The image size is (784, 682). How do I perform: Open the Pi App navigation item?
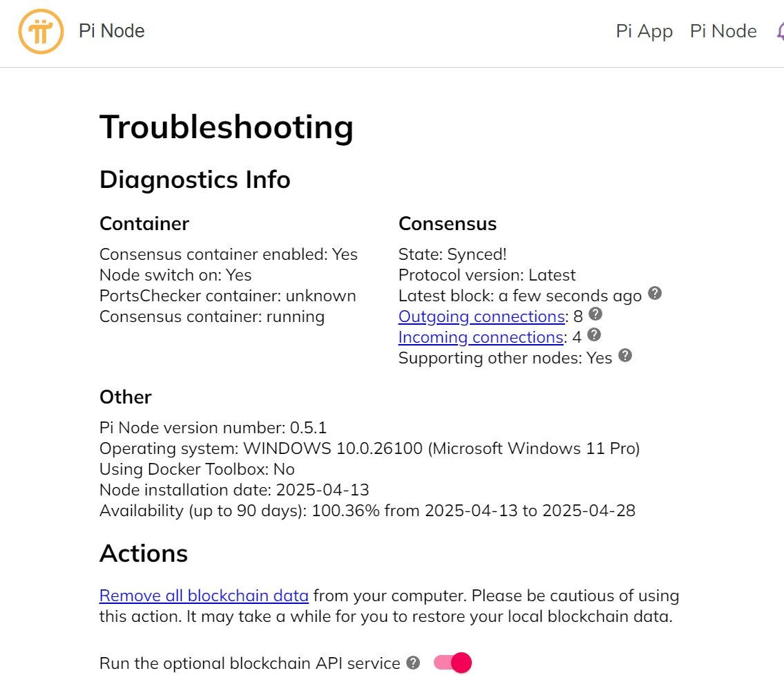(644, 32)
